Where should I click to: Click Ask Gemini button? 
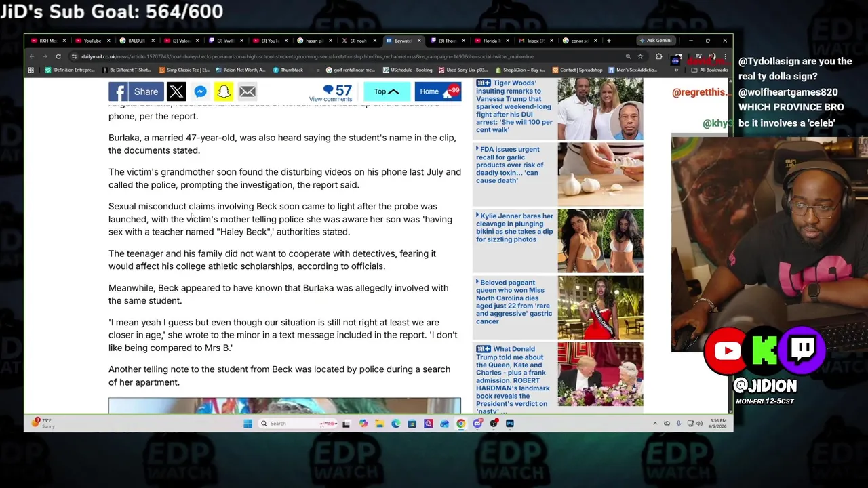(x=655, y=41)
